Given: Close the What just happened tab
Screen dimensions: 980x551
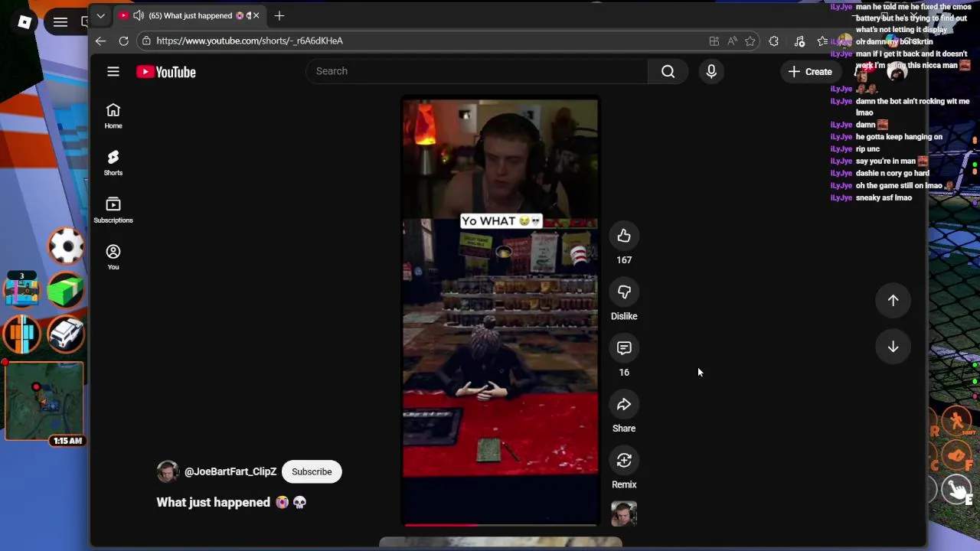Looking at the screenshot, I should click(x=256, y=15).
